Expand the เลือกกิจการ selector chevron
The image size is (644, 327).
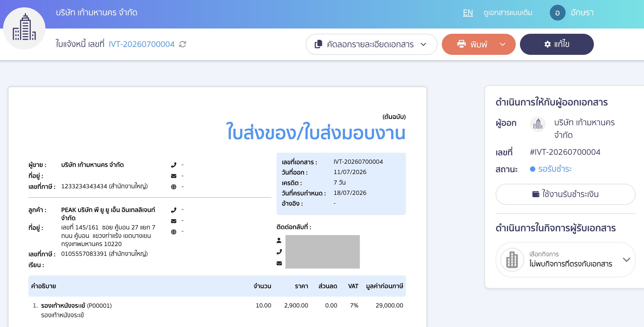coord(627,259)
